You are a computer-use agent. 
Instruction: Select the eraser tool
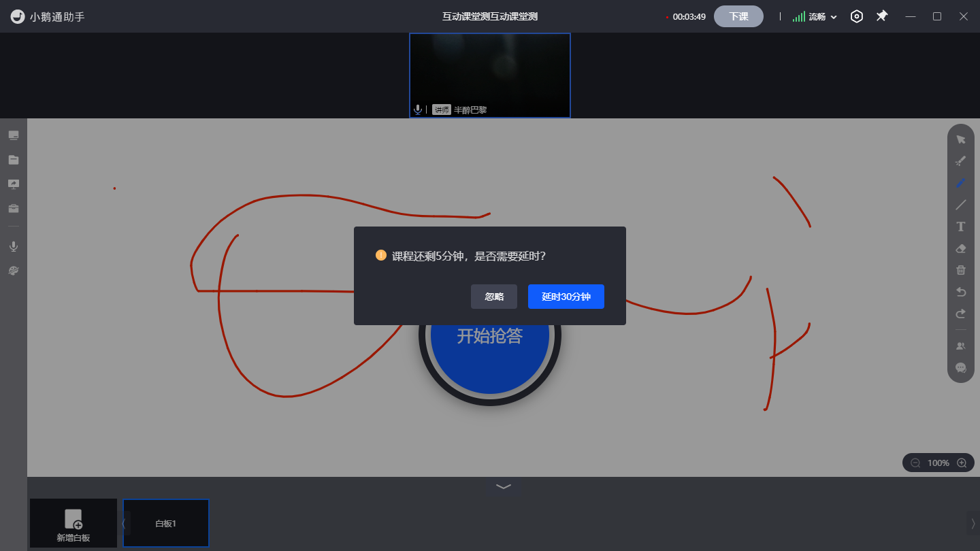(961, 248)
